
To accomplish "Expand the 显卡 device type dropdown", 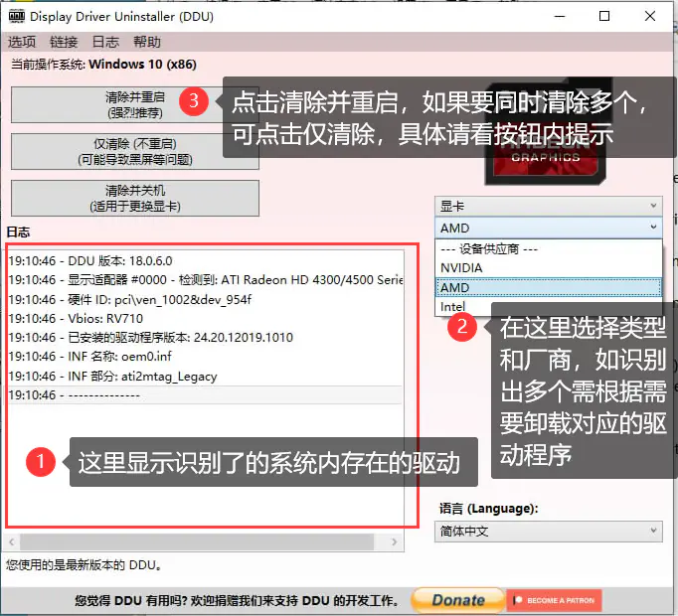I will pos(548,206).
